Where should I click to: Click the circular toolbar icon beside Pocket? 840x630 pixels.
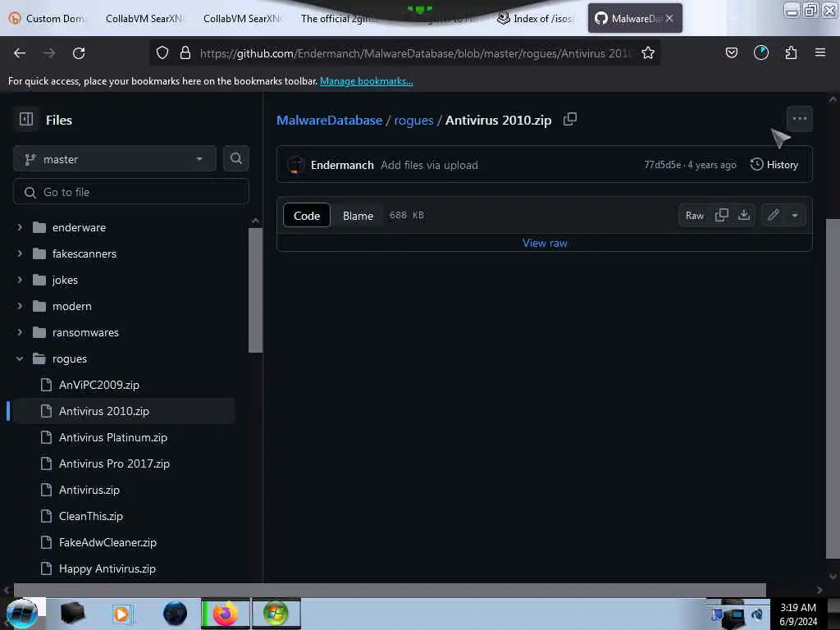coord(760,53)
